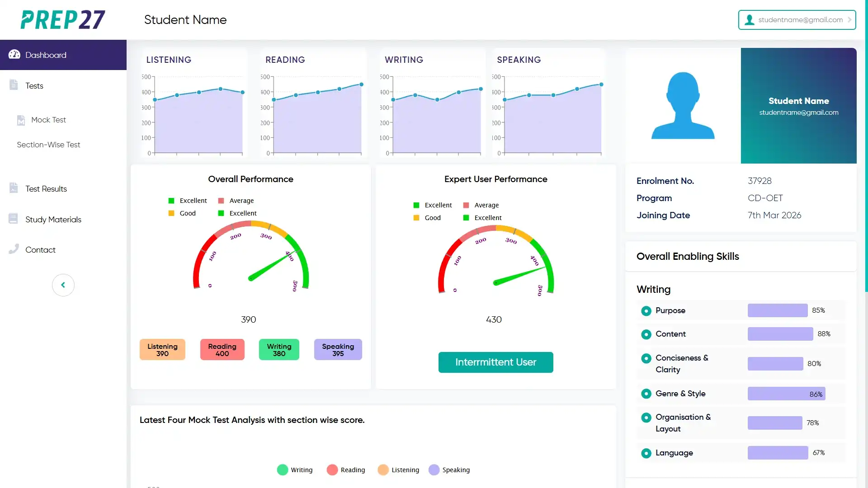Toggle the Writing series in mock test legend
This screenshot has width=868, height=488.
294,470
